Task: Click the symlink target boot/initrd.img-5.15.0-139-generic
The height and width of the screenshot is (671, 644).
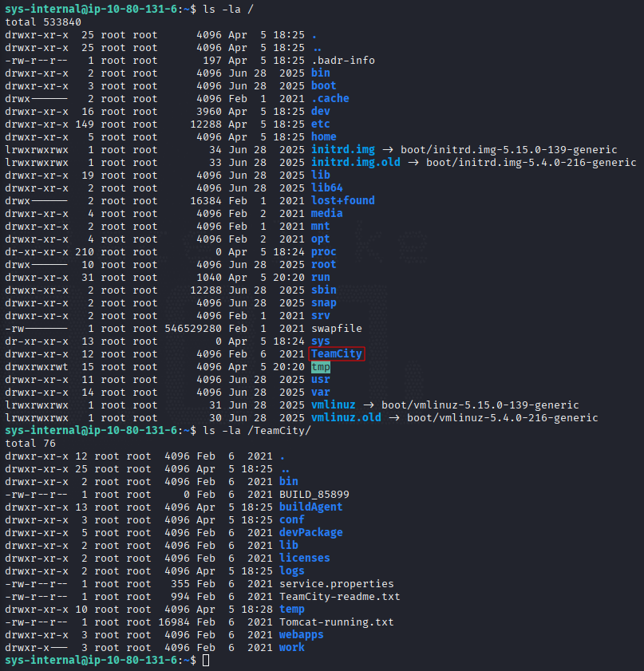Action: (509, 150)
